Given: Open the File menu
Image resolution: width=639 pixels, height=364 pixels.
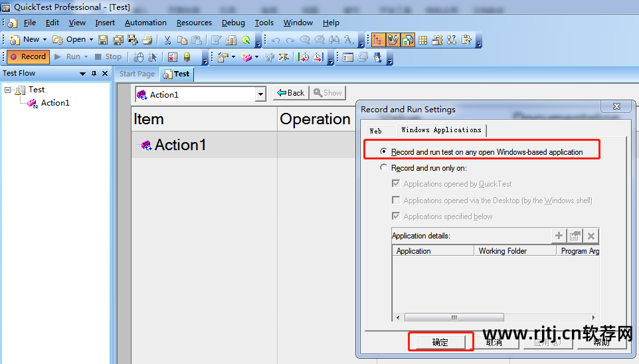Looking at the screenshot, I should (30, 23).
